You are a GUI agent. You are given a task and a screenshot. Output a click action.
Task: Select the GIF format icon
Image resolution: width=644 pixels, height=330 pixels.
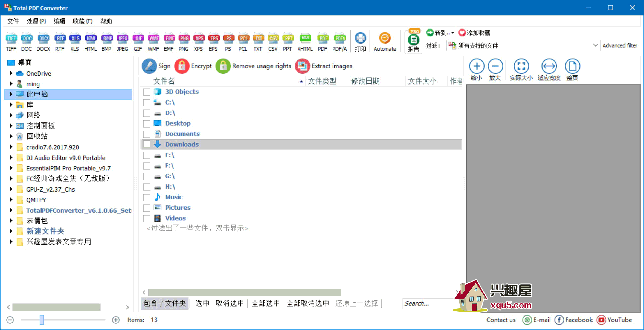pos(138,42)
